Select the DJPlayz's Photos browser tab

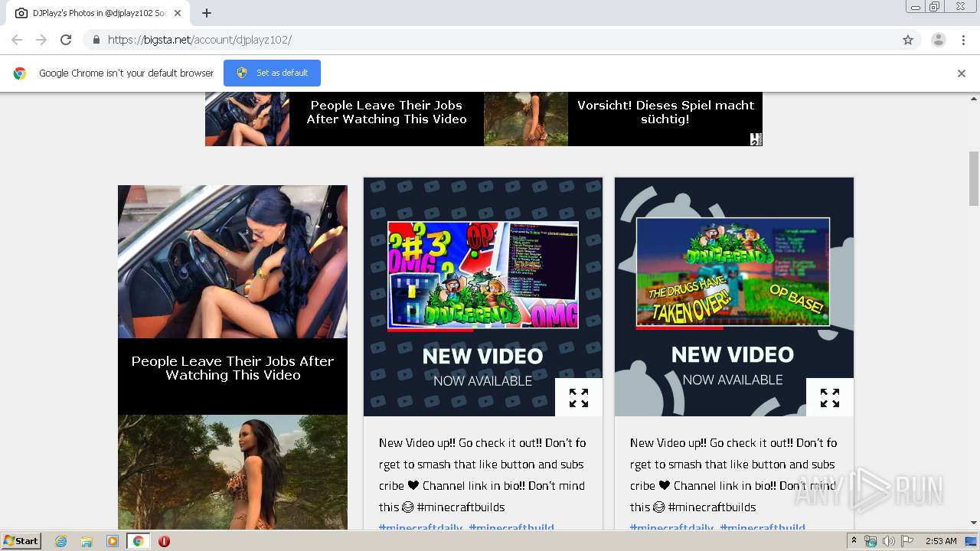96,13
